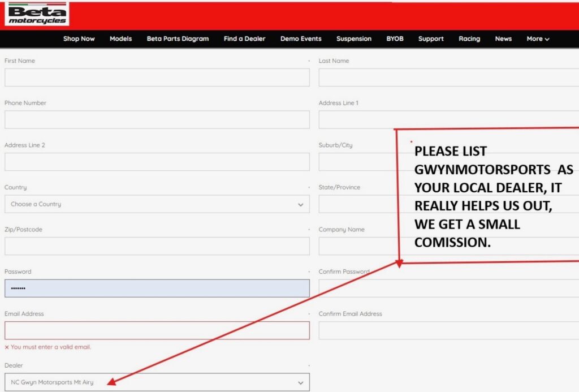Open the Demo Events page
The height and width of the screenshot is (392, 579).
tap(301, 39)
